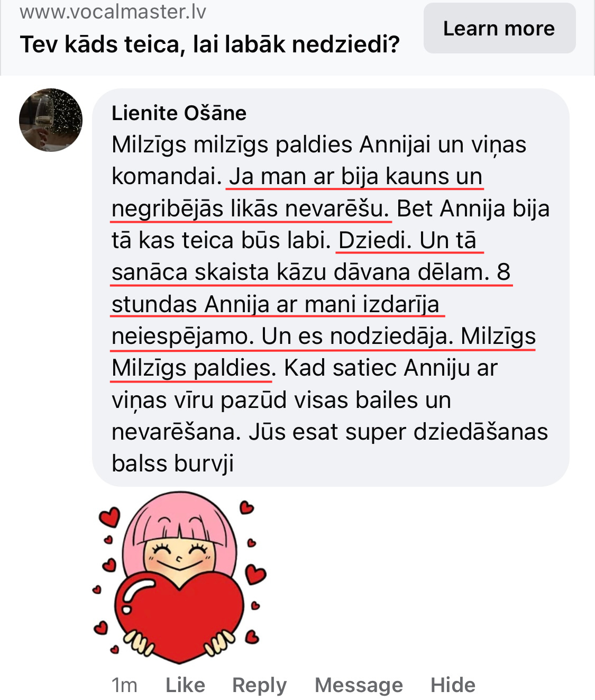Tap the headline "Tev kāds teica, lai labāk nedziedi?"
The image size is (595, 700).
tap(209, 44)
